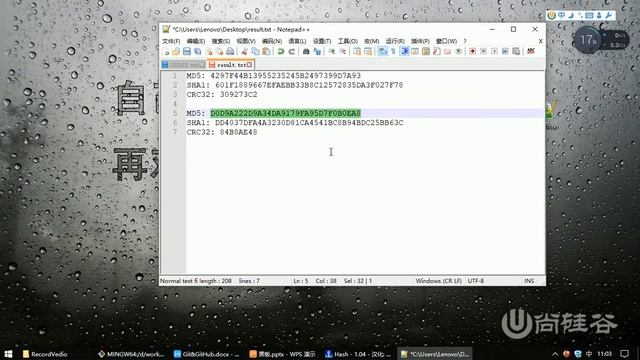Click the Windows (CR LF) status field
Screen dimensions: 640x360
[438, 281]
